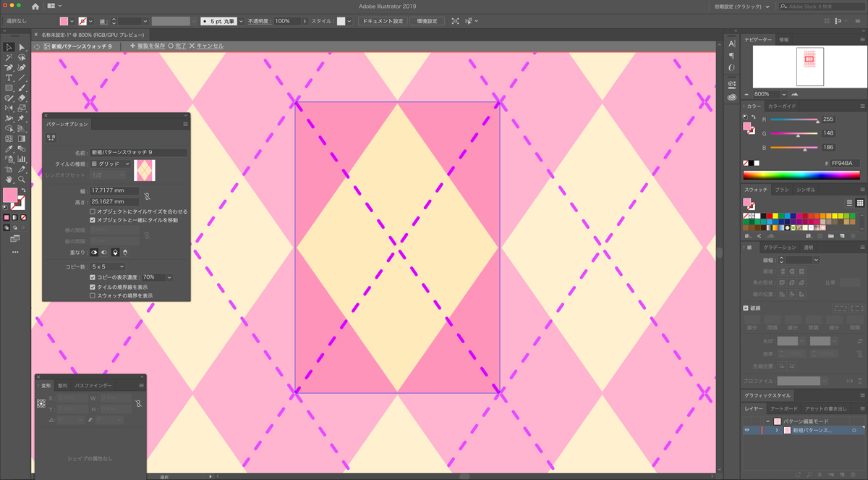Select the Pen tool
Viewport: 868px width, 480px height.
click(x=9, y=67)
